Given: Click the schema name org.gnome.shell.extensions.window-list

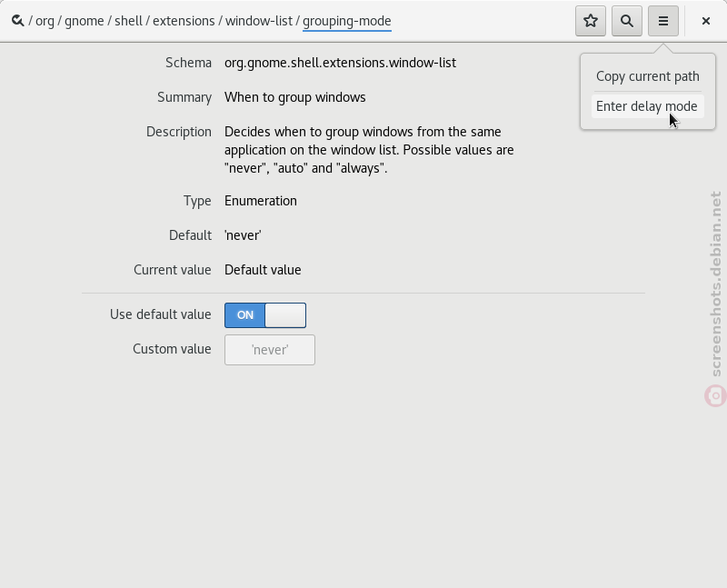Looking at the screenshot, I should (x=340, y=63).
